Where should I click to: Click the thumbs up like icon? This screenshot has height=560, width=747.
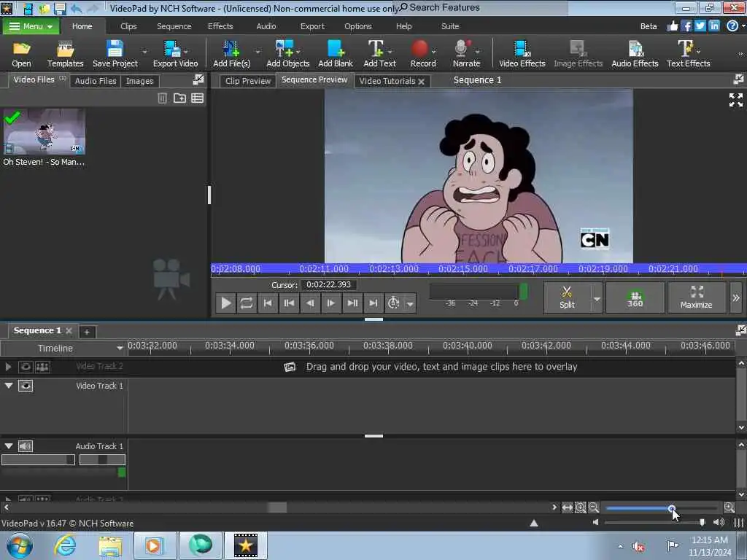tap(672, 26)
